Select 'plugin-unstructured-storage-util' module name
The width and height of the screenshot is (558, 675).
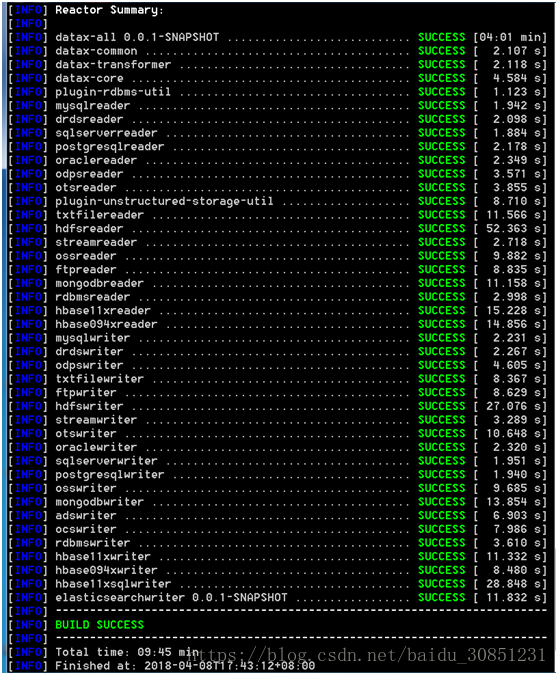164,201
